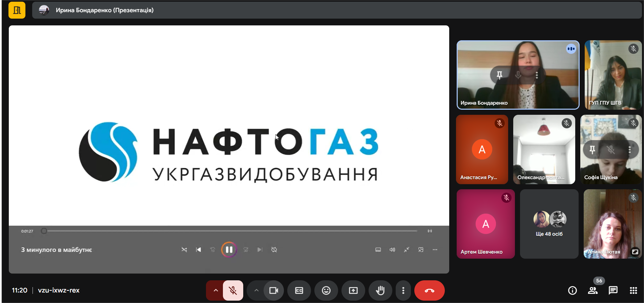Image resolution: width=644 pixels, height=303 pixels.
Task: Click the speaking indicator on Ирина Бондаренко's tile
Action: click(571, 49)
